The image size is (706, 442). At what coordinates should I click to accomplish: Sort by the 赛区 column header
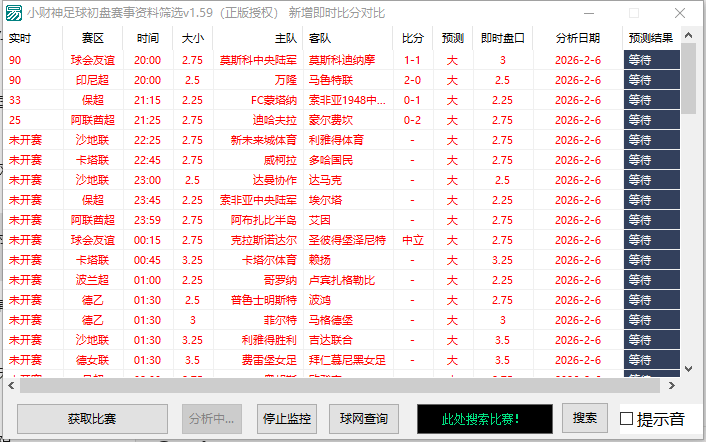tap(92, 38)
